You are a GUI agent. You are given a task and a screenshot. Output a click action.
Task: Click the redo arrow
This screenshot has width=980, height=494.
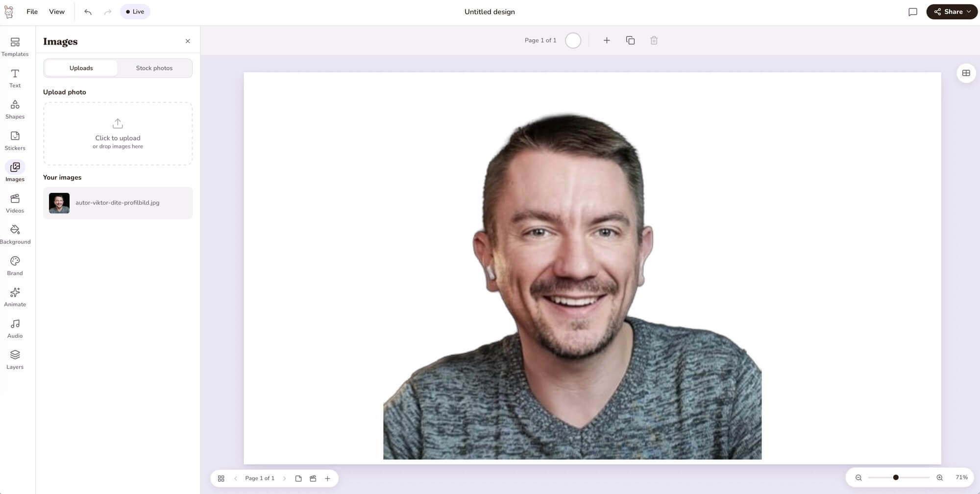tap(108, 12)
